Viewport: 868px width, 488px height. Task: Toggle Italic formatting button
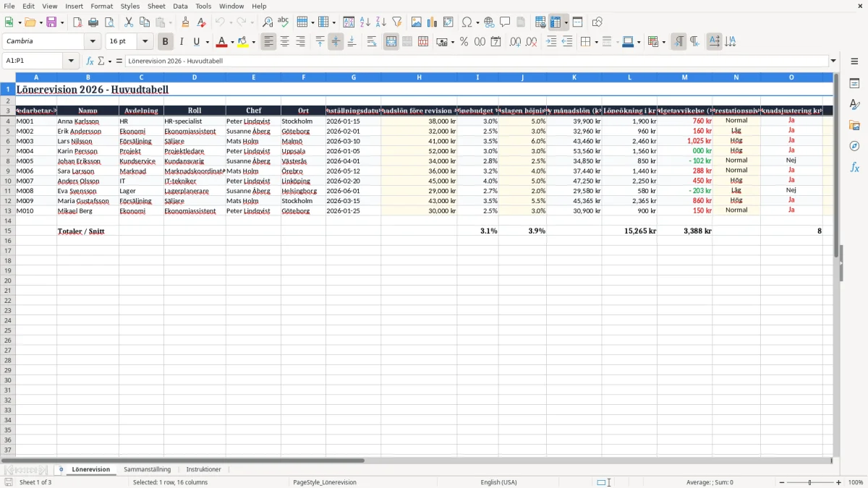click(181, 42)
